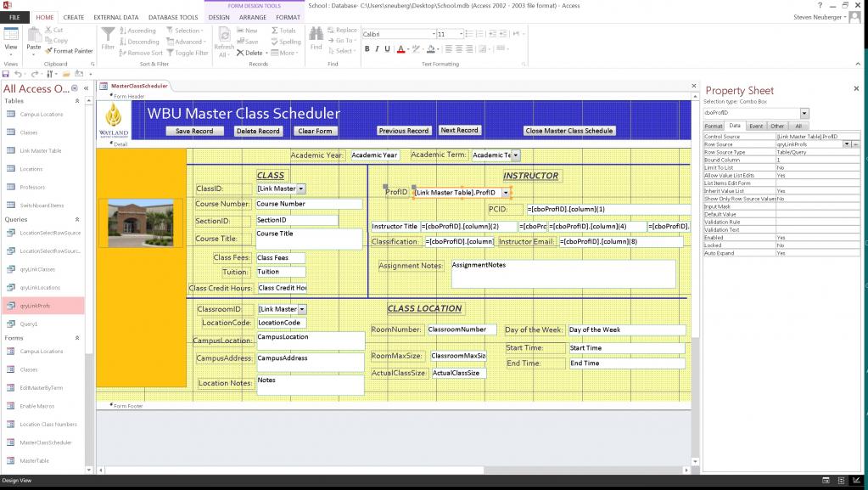Open the FILE tab
Image resolution: width=868 pixels, height=490 pixels.
(x=14, y=17)
